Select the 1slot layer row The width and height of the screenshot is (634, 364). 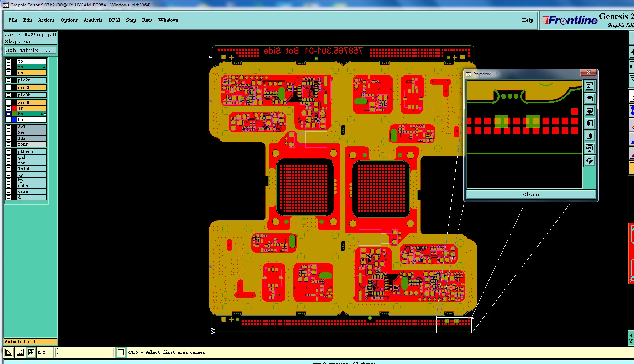click(32, 169)
